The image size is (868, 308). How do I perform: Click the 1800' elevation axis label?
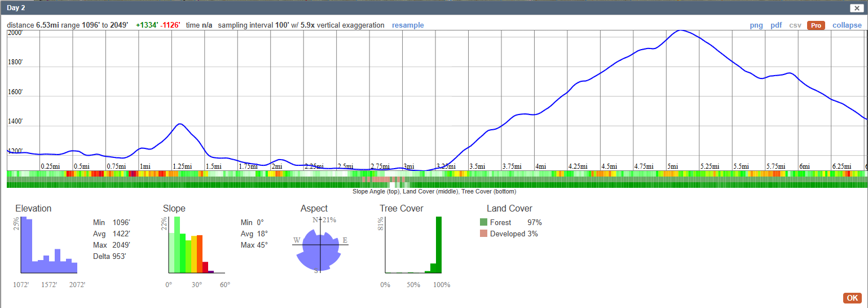coord(15,62)
